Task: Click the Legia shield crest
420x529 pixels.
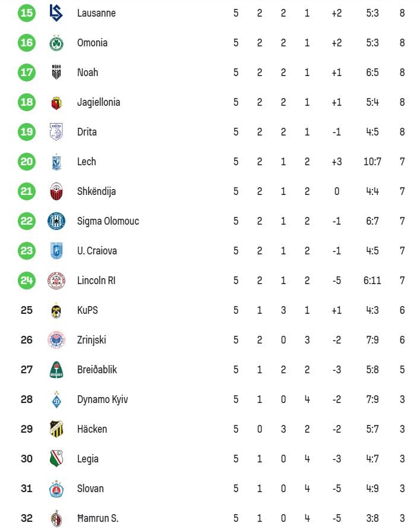Action: [x=56, y=459]
